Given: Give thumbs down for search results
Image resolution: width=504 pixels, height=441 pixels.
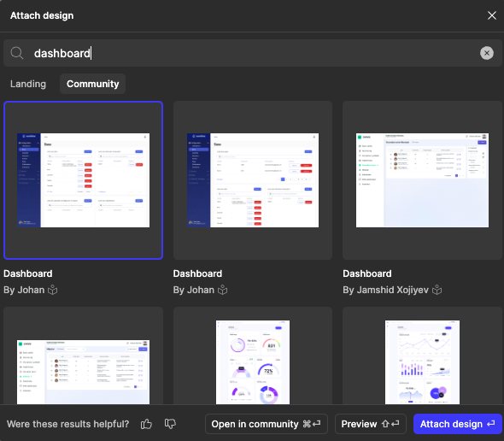Looking at the screenshot, I should [x=170, y=424].
